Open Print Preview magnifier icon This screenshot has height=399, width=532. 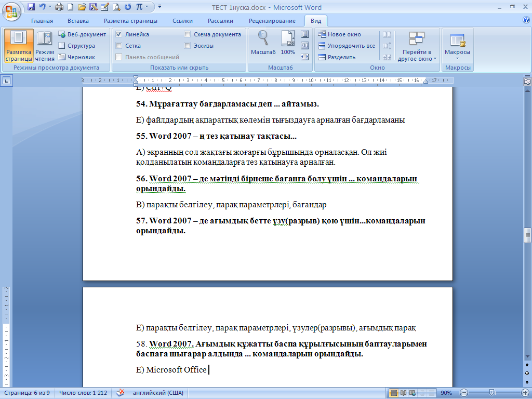(116, 7)
